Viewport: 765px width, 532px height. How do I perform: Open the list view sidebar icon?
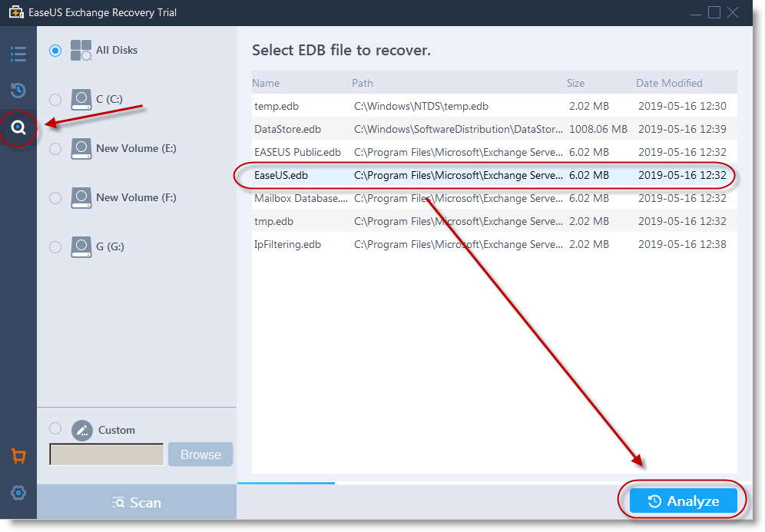click(18, 54)
